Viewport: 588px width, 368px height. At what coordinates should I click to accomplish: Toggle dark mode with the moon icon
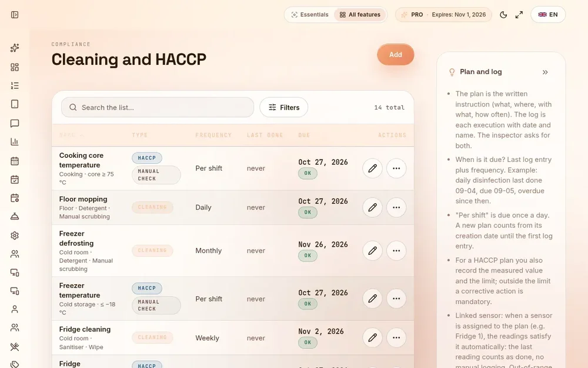(x=503, y=15)
